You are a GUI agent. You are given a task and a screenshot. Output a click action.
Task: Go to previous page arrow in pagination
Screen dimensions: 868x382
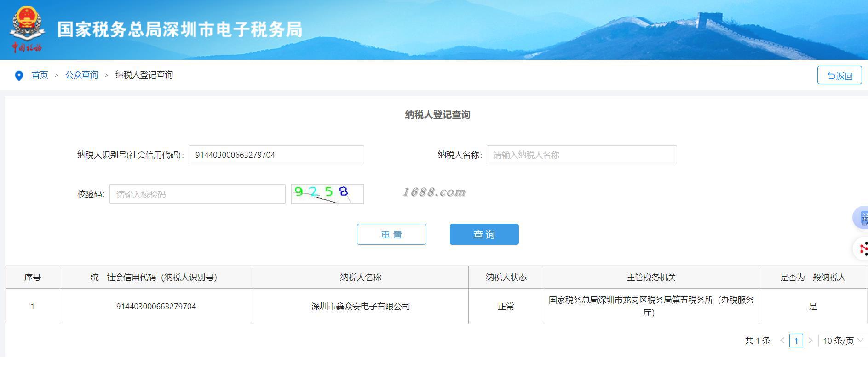782,341
